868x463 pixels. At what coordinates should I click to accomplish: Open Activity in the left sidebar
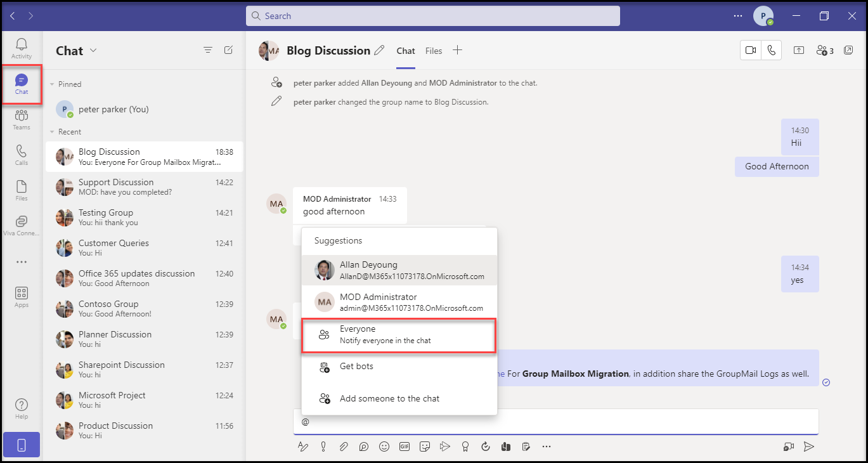[22, 48]
